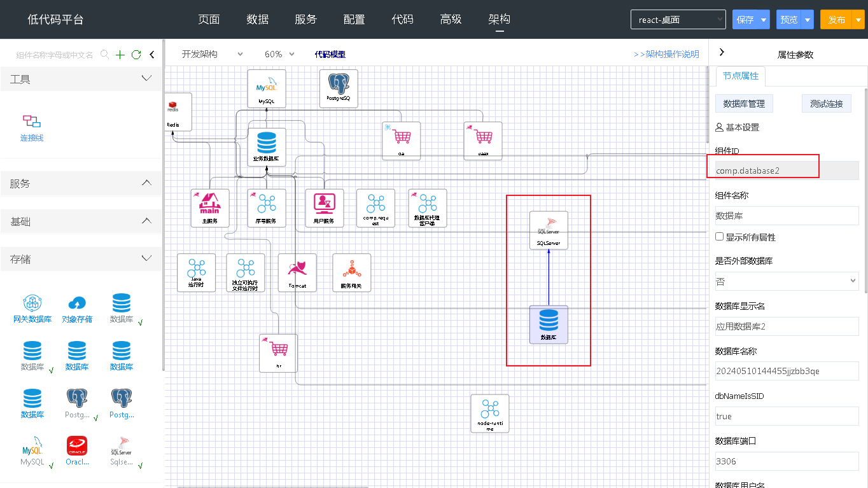This screenshot has height=488, width=868.
Task: Select the node-runtime node
Action: 490,414
